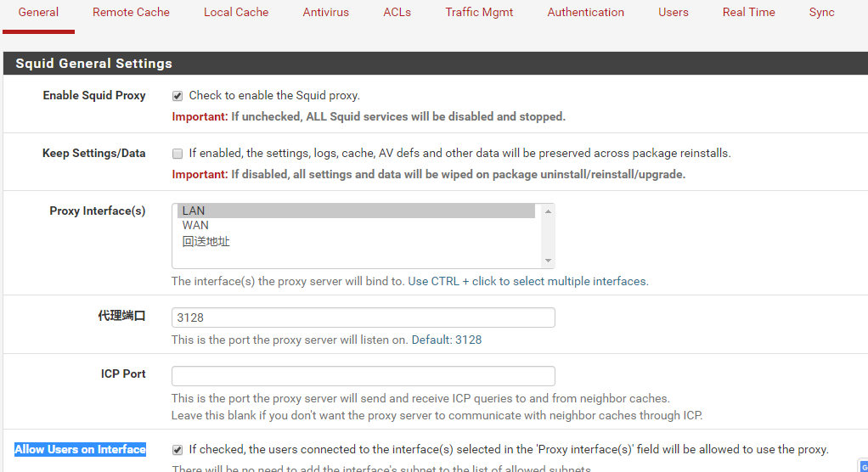Click the Keep Settings/Data label
The image size is (868, 472).
[x=94, y=153]
